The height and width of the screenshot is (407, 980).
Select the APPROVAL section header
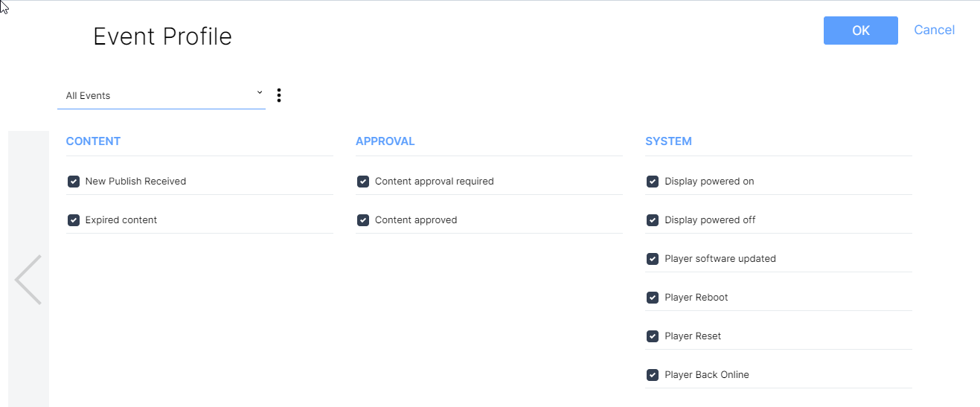coord(385,141)
